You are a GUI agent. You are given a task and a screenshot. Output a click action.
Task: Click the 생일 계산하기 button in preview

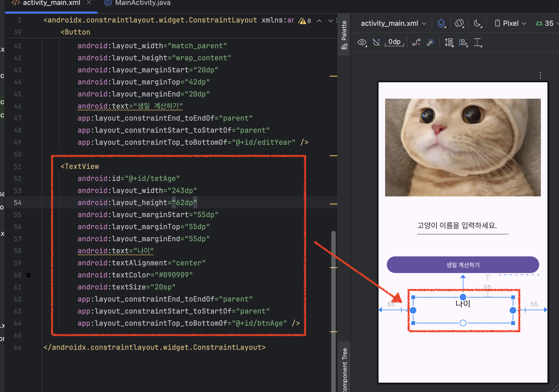click(x=463, y=265)
